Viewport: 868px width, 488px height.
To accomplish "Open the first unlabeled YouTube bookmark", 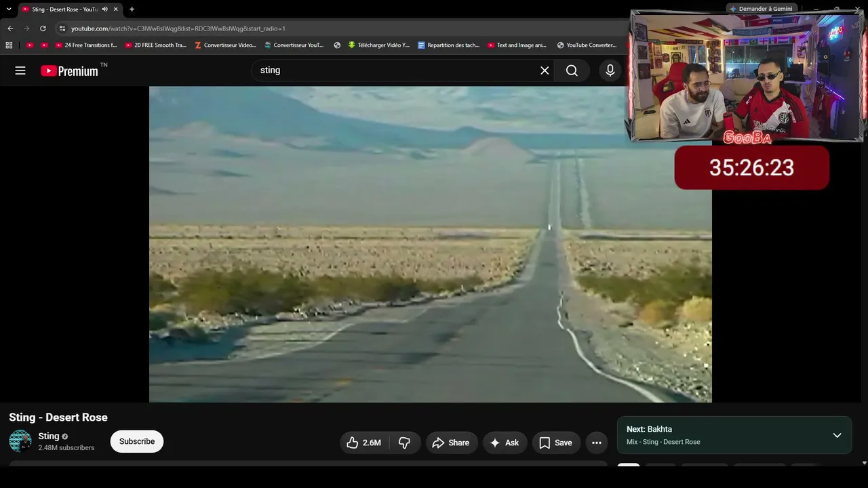I will [x=30, y=45].
